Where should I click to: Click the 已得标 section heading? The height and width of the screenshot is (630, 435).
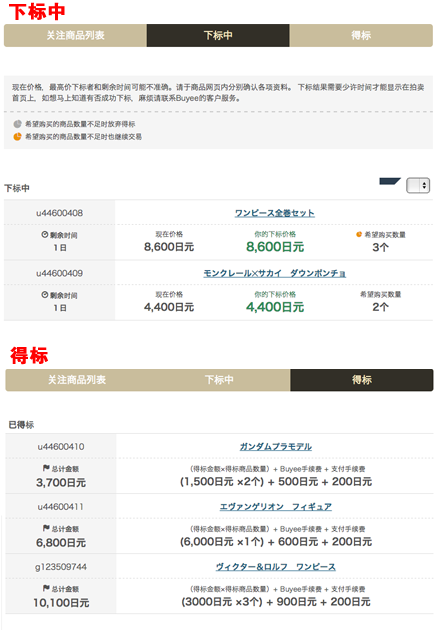point(21,425)
